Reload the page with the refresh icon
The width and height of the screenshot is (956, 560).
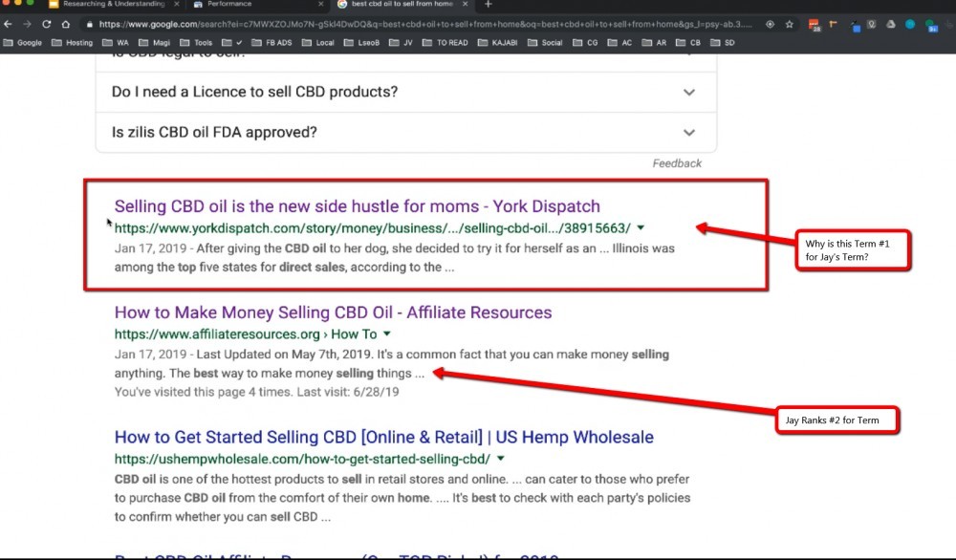coord(46,25)
